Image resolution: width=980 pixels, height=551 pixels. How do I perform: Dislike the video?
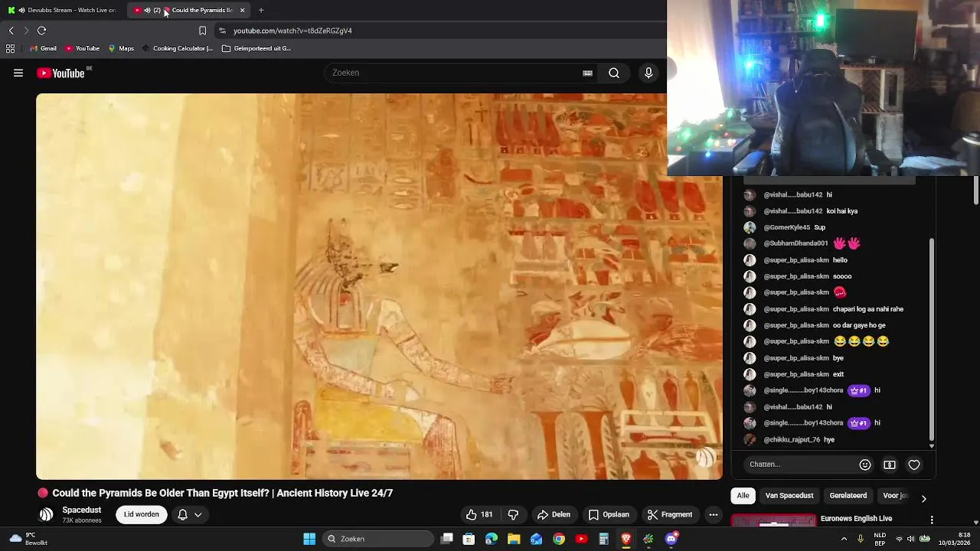point(514,514)
